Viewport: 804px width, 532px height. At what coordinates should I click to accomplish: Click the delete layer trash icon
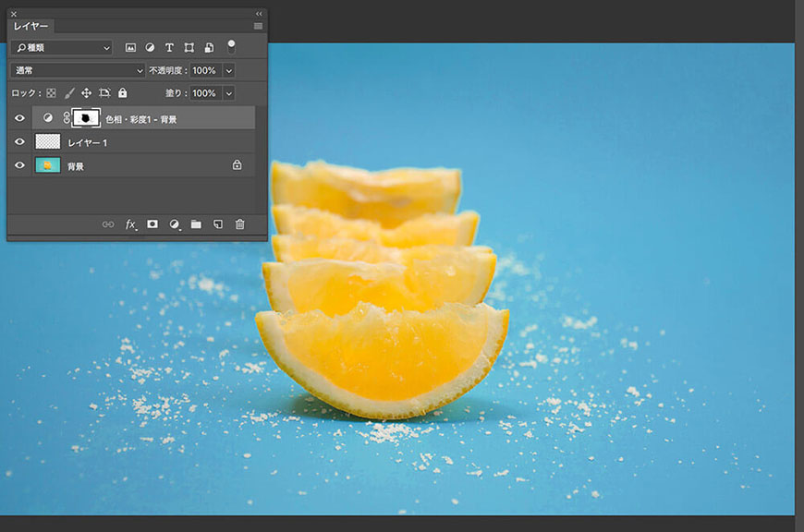point(239,224)
